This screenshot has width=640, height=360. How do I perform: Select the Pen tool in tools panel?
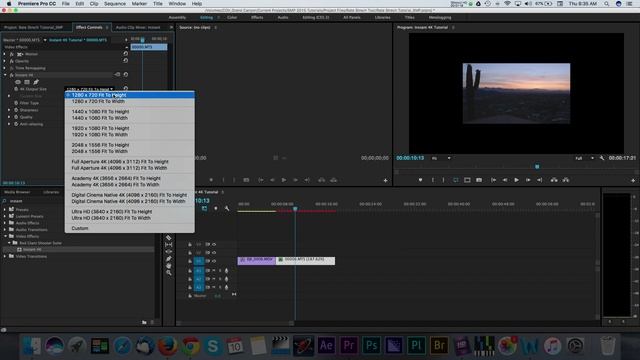(x=169, y=259)
